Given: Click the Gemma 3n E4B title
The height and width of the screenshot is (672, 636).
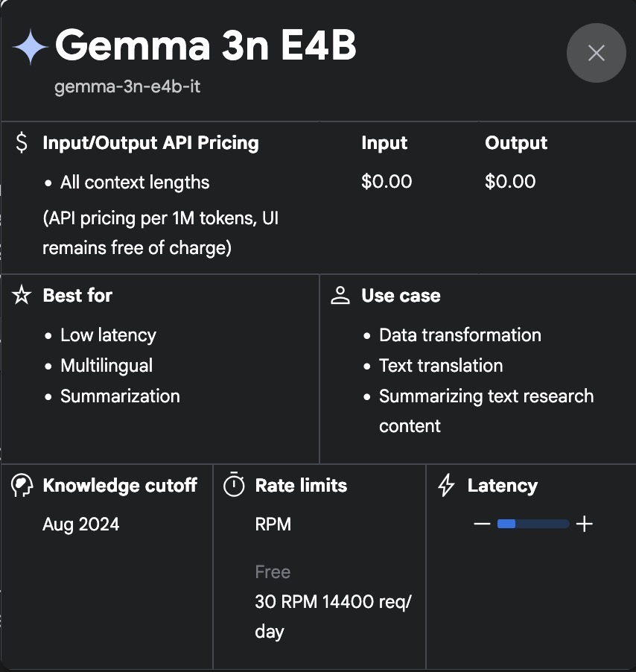Looking at the screenshot, I should point(206,46).
